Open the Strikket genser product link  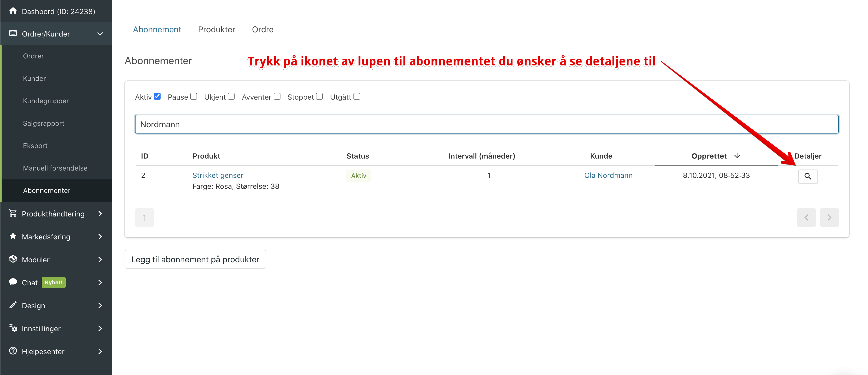[x=218, y=175]
